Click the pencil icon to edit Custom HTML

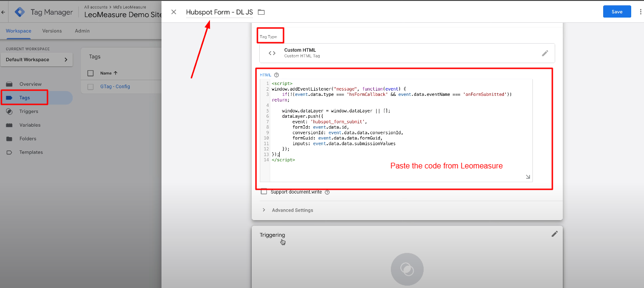pyautogui.click(x=545, y=53)
